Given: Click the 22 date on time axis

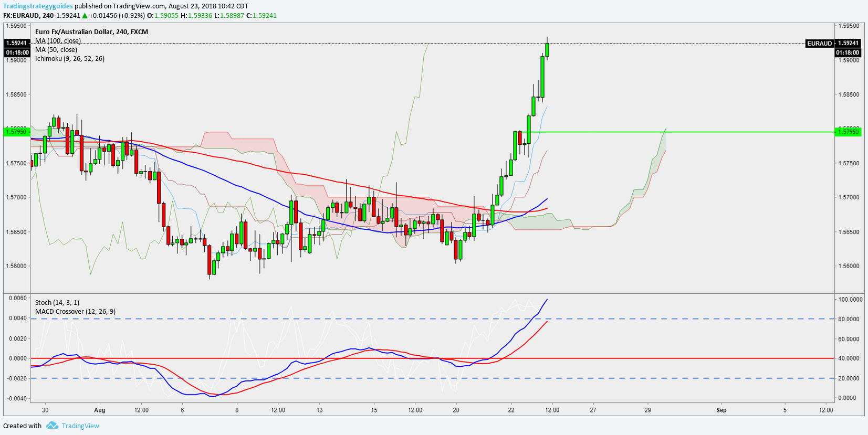Looking at the screenshot, I should point(511,410).
